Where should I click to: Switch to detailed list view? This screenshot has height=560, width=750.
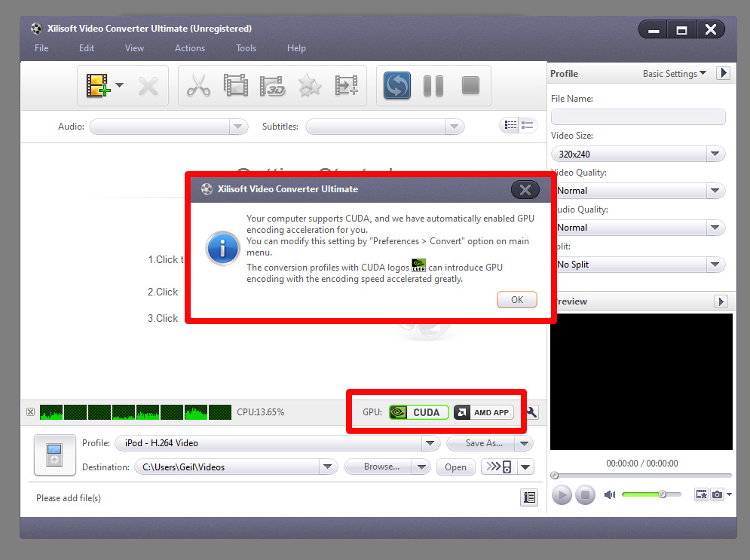pos(528,125)
